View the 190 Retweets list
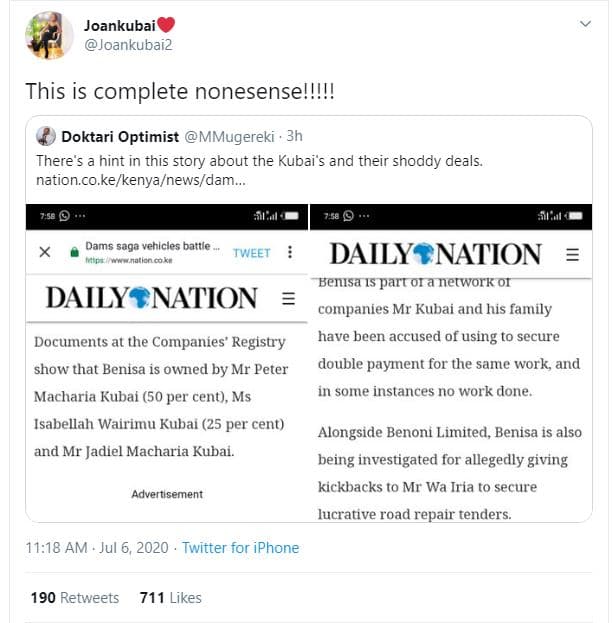Image resolution: width=613 pixels, height=623 pixels. (x=75, y=598)
